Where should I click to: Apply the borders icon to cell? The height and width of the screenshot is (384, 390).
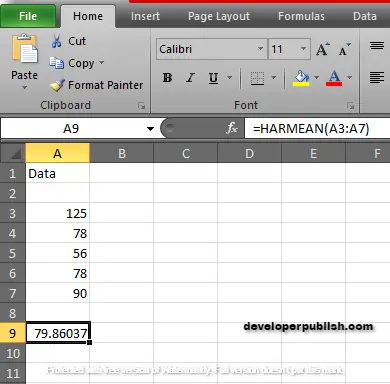tap(257, 78)
